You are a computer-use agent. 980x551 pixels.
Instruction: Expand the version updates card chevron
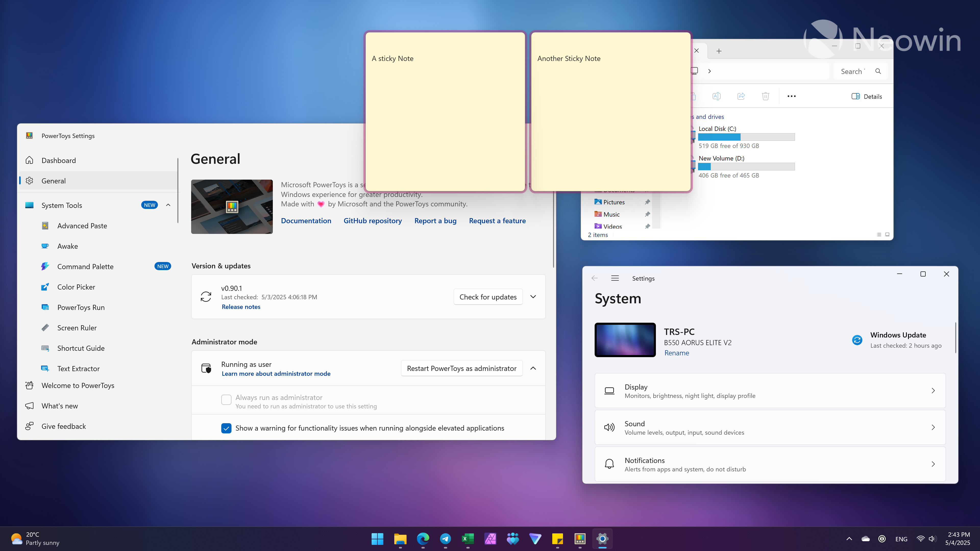point(533,297)
